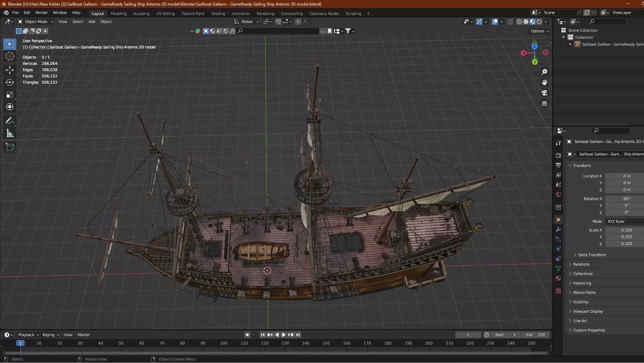Select the Transform tool
The height and width of the screenshot is (363, 644).
(x=10, y=107)
